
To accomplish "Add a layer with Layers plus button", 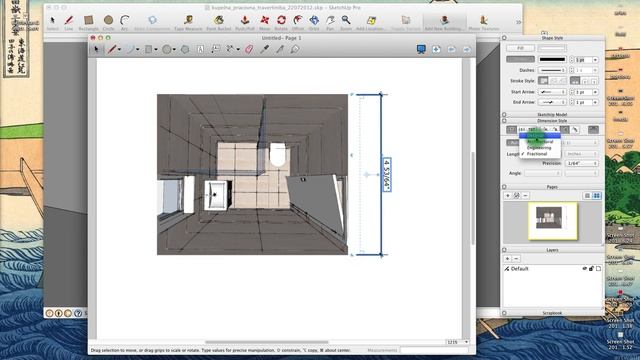I will point(507,259).
